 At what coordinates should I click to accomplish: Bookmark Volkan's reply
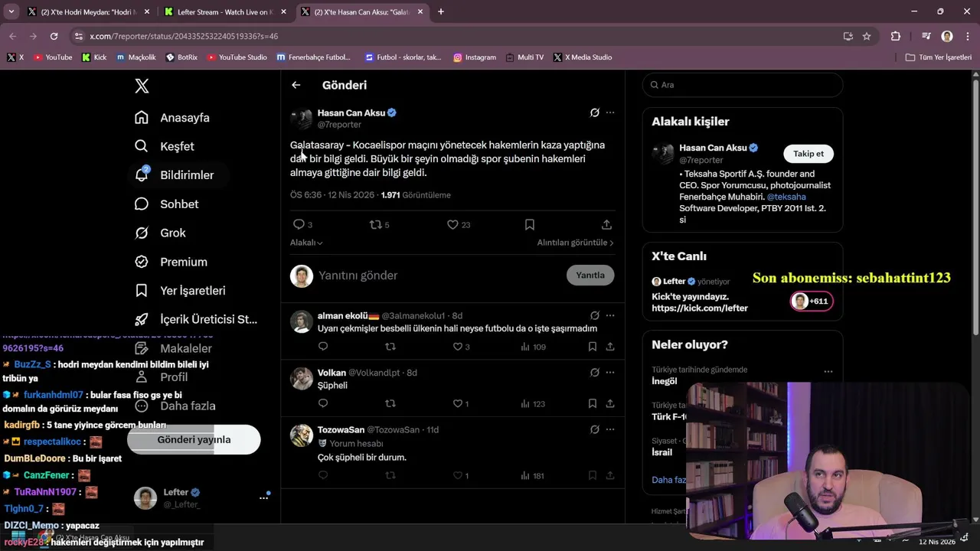point(593,403)
